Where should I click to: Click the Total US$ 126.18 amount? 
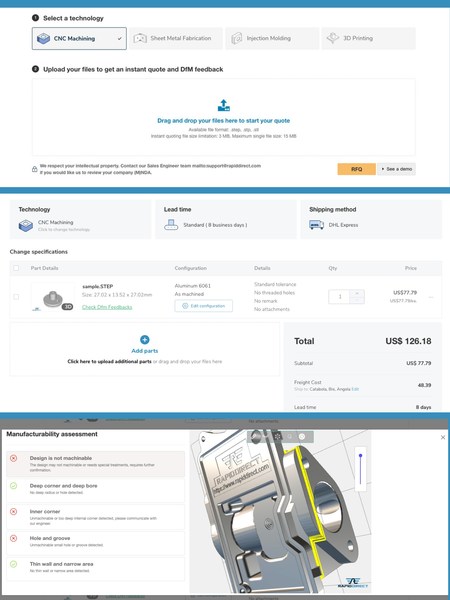point(408,341)
